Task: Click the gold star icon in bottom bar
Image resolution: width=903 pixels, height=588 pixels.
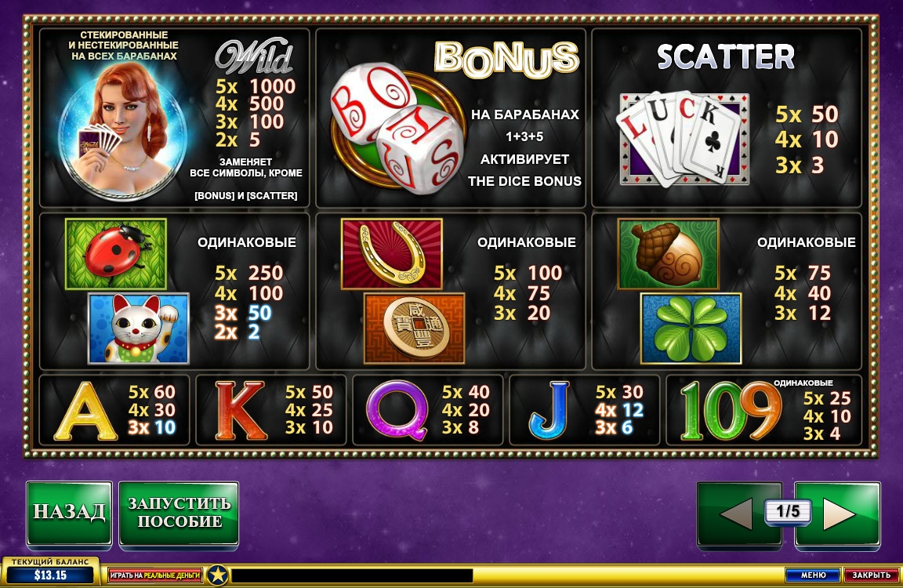Action: (218, 575)
